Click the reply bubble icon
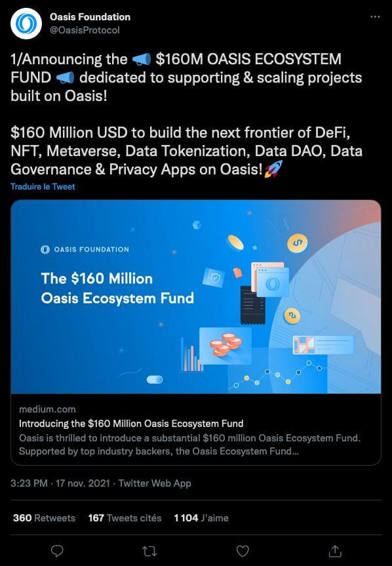392x566 pixels. pos(58,552)
